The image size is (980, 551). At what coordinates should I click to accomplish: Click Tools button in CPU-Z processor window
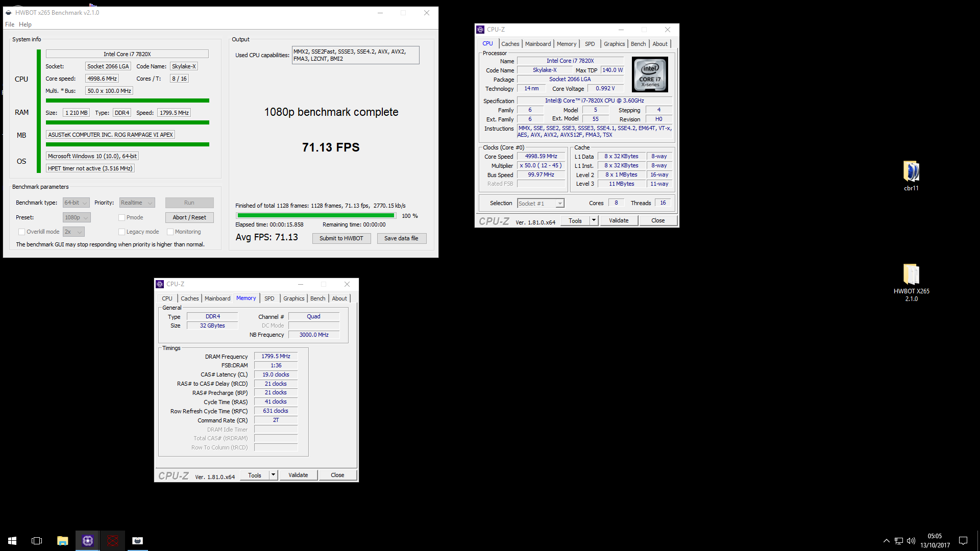coord(575,220)
